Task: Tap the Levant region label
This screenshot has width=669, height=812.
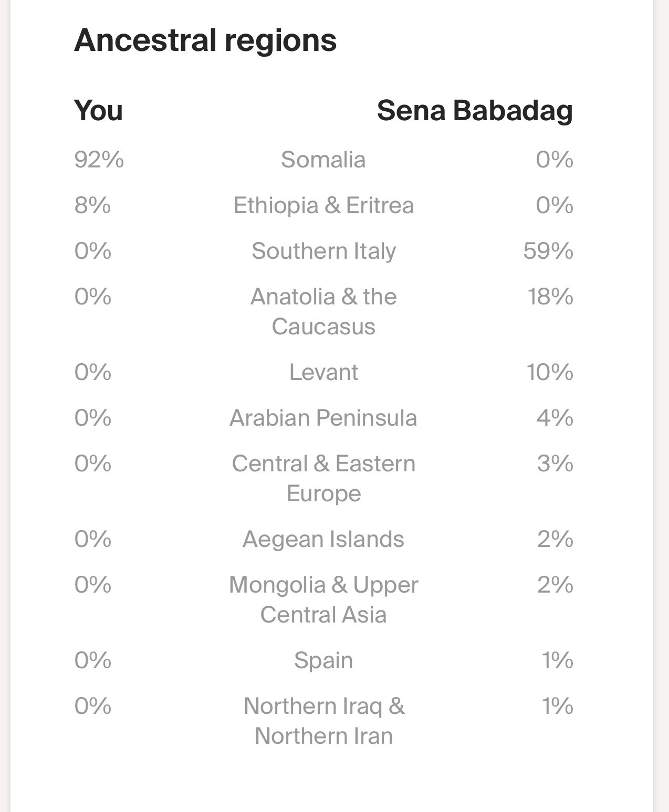Action: point(323,372)
